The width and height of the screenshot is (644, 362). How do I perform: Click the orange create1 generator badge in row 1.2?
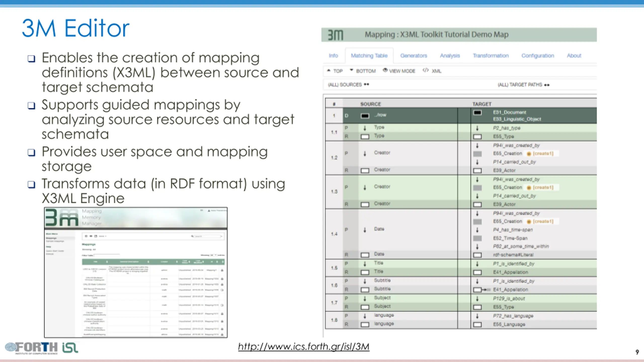pos(540,153)
